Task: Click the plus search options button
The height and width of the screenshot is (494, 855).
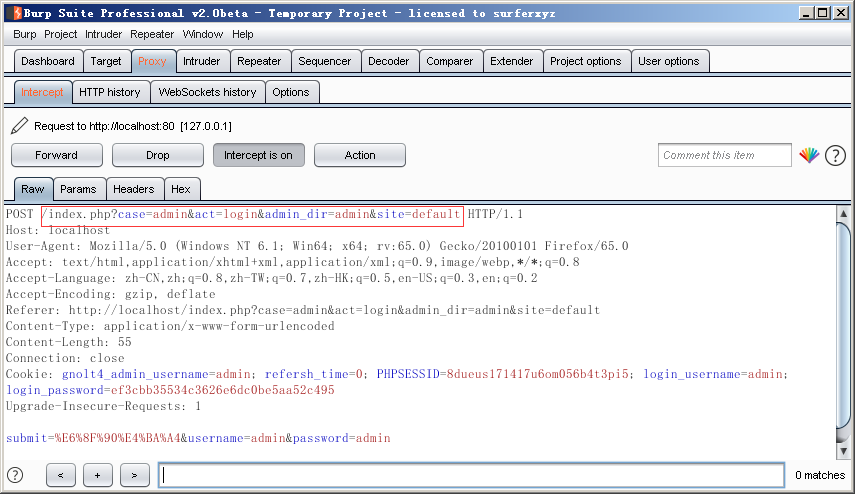Action: point(98,475)
